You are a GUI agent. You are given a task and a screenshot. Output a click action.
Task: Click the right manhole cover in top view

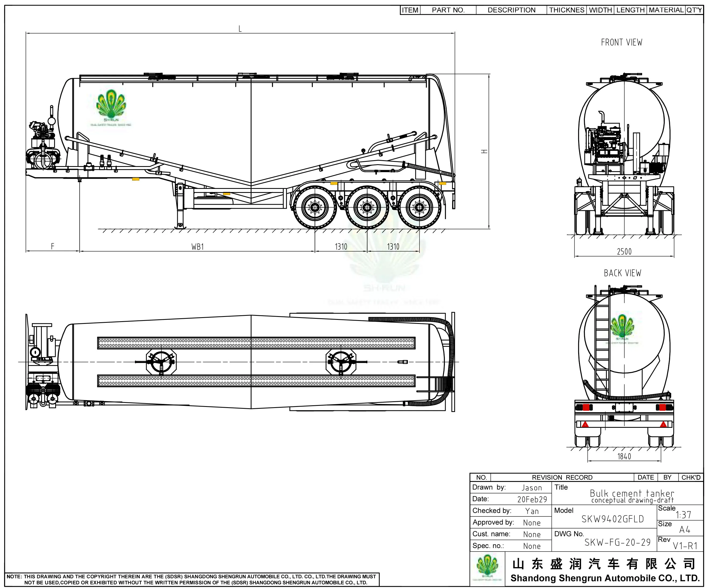[341, 362]
